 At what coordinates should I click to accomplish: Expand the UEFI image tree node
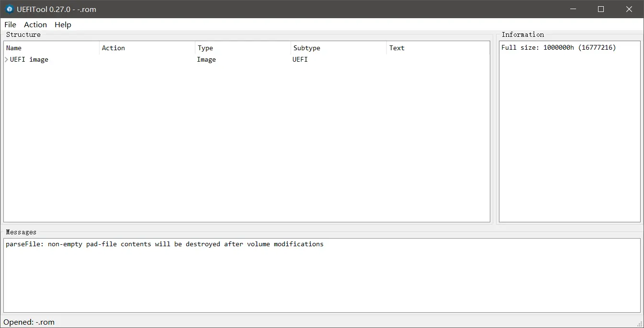coord(6,60)
